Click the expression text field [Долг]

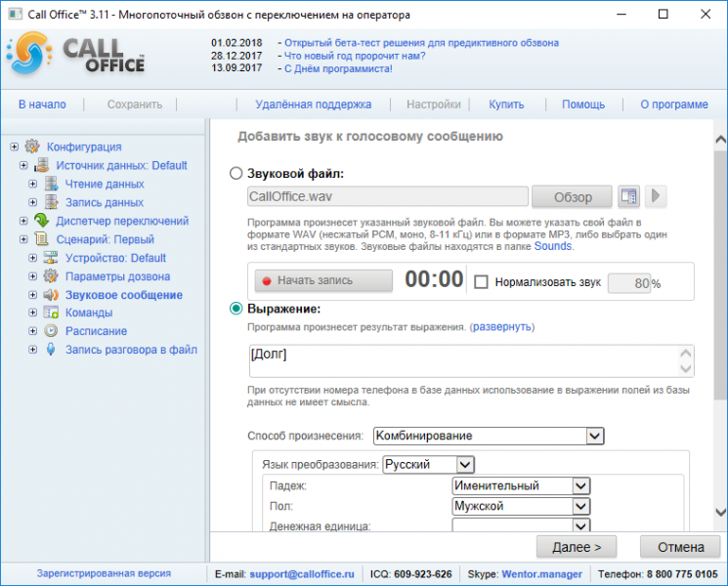[x=472, y=361]
